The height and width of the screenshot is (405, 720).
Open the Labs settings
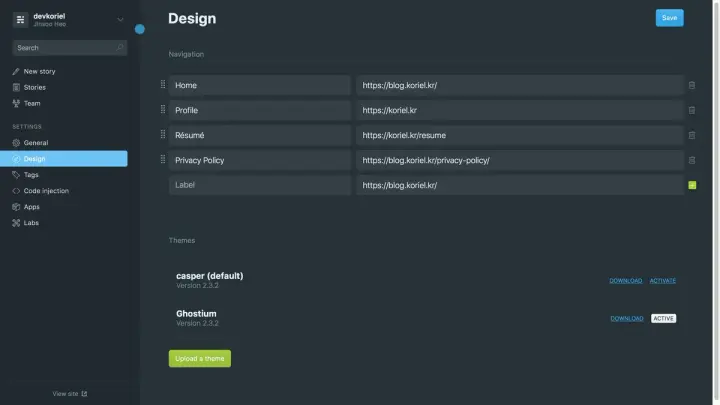[x=31, y=223]
